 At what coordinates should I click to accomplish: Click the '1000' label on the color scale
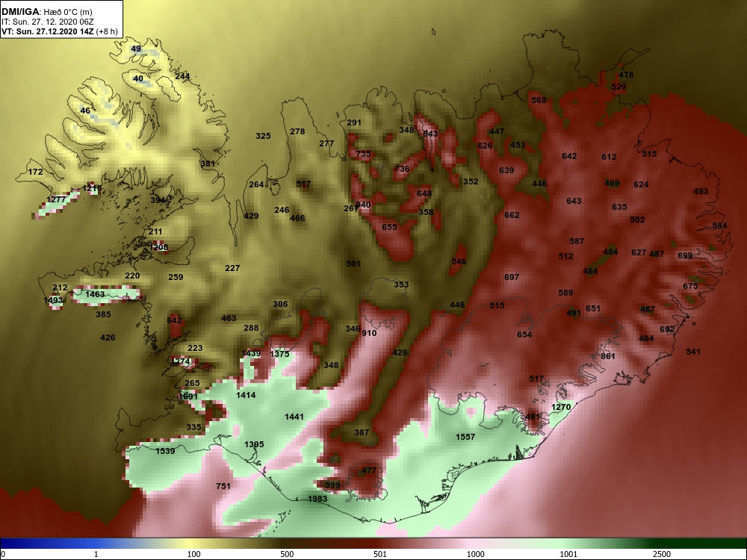coord(475,554)
